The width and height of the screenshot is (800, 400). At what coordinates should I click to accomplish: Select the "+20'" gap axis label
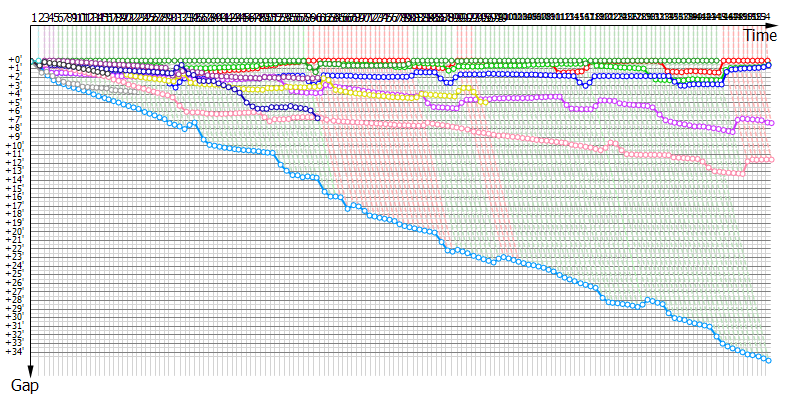pyautogui.click(x=14, y=231)
